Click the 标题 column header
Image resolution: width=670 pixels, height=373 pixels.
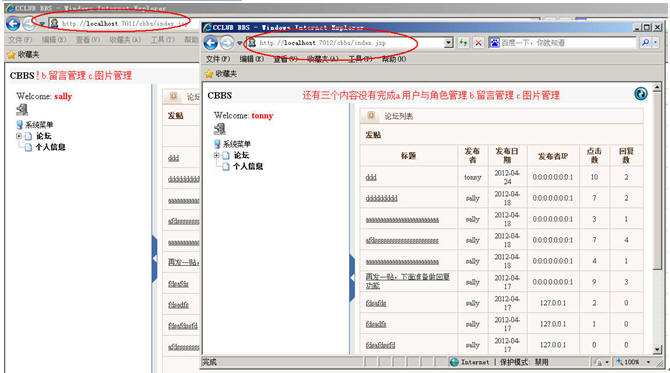click(x=408, y=156)
